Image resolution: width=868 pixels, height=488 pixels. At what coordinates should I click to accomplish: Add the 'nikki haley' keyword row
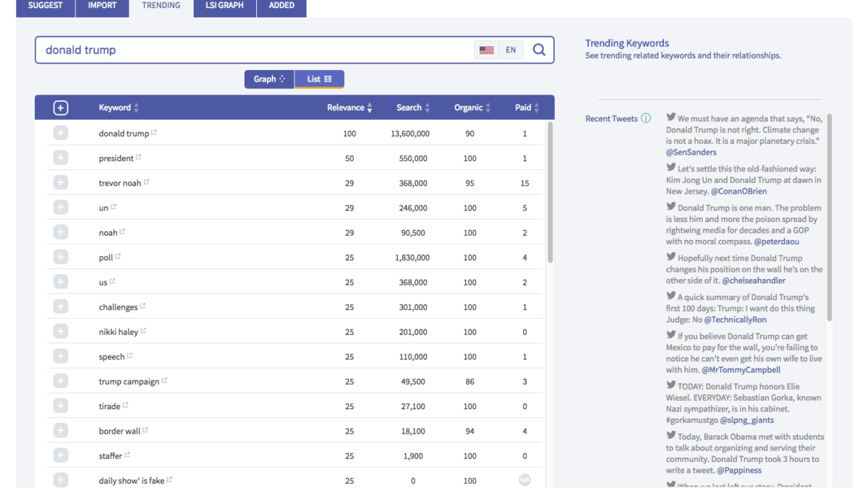point(61,331)
